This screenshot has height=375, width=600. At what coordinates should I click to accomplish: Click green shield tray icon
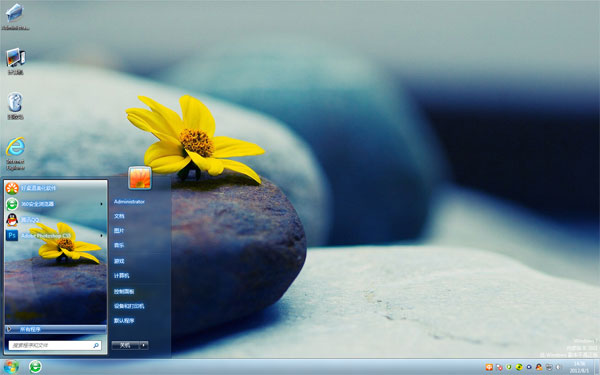pos(509,367)
